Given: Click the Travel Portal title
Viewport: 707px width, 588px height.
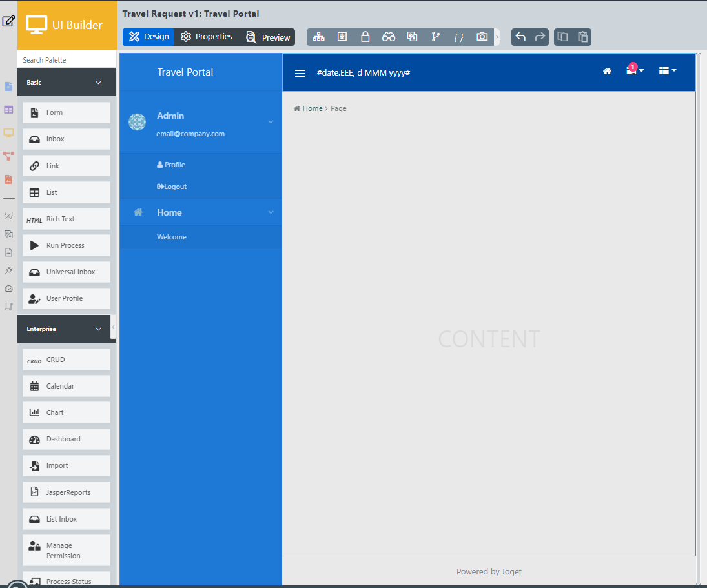Looking at the screenshot, I should (x=185, y=72).
